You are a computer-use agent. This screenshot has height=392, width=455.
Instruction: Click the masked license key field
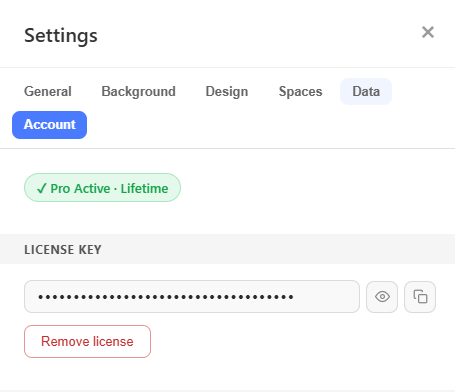click(x=192, y=297)
